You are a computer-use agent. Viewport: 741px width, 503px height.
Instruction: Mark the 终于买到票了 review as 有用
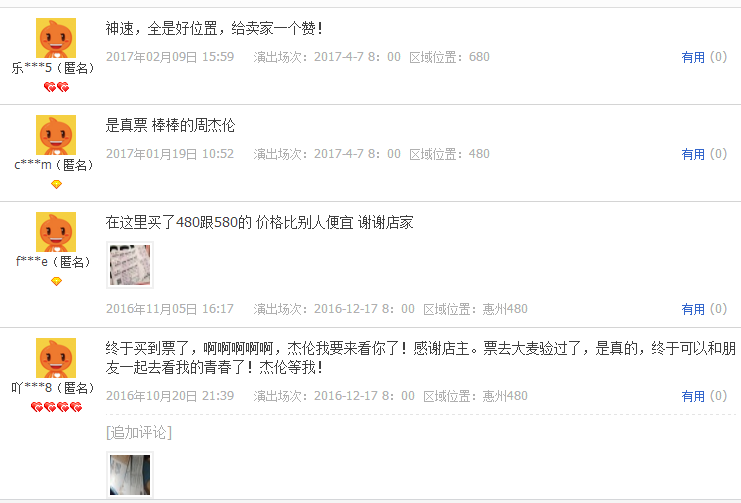[x=693, y=396]
